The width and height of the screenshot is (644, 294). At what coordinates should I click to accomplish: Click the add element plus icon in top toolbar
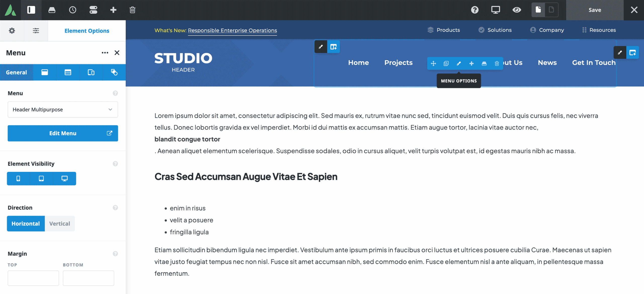coord(113,10)
